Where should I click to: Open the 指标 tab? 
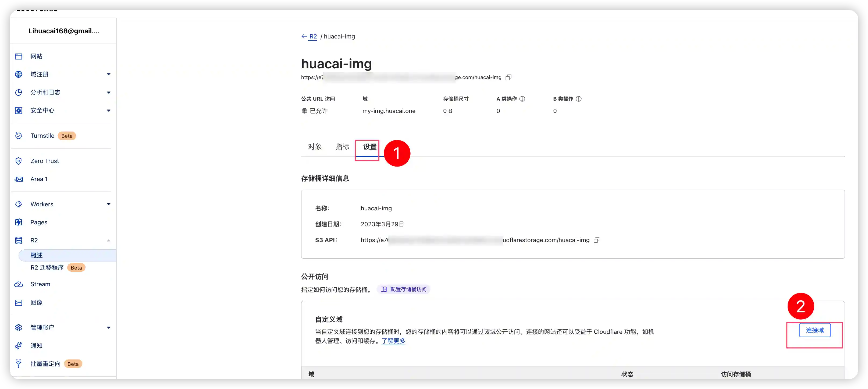342,147
